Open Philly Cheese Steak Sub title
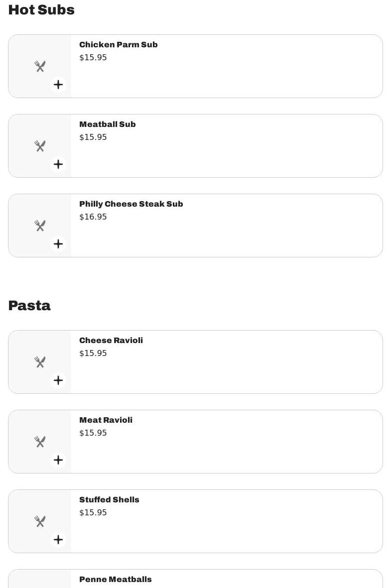Image resolution: width=391 pixels, height=588 pixels. [131, 204]
